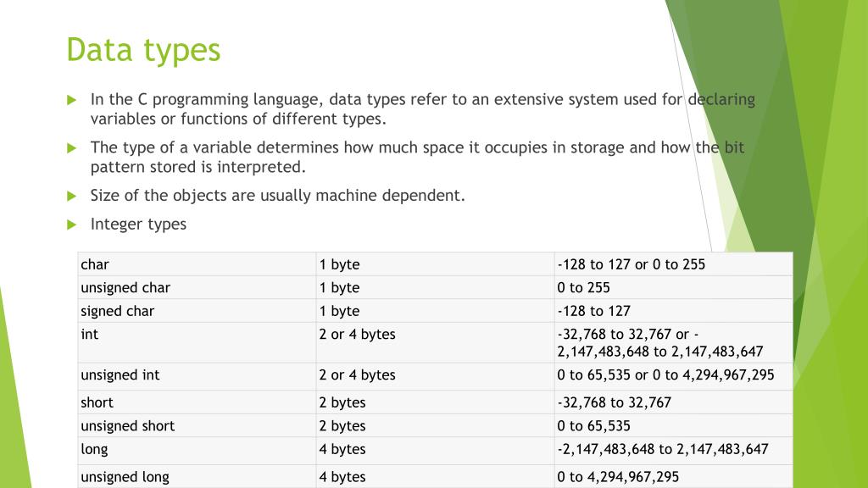Click the 'signed char' cell
Screen dimensions: 868x488
[x=197, y=311]
